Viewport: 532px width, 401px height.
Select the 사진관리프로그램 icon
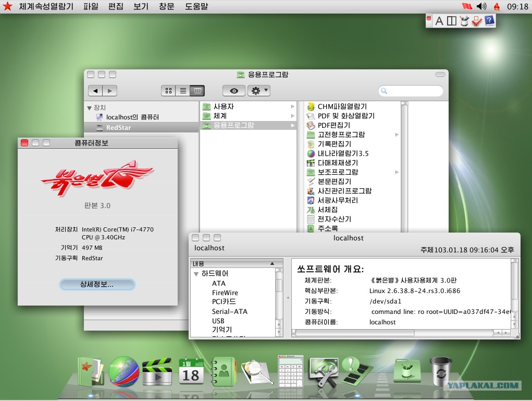[311, 191]
